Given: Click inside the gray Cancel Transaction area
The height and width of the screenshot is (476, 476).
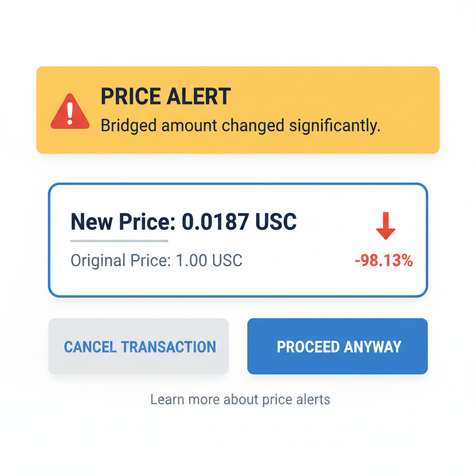Looking at the screenshot, I should pos(139,346).
